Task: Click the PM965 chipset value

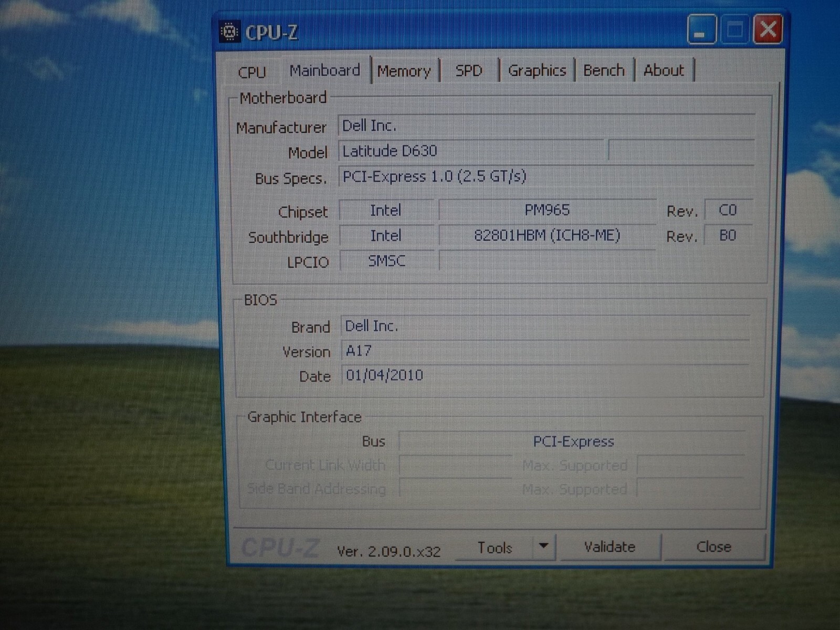Action: click(547, 210)
